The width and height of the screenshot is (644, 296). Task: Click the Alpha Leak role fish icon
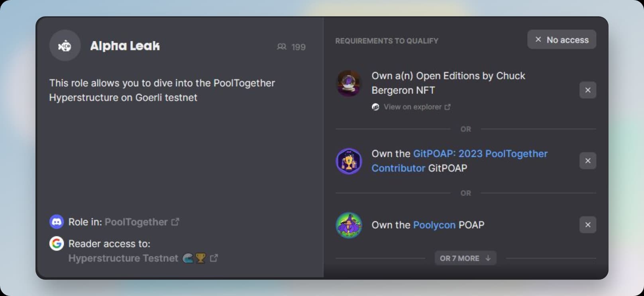pos(65,46)
